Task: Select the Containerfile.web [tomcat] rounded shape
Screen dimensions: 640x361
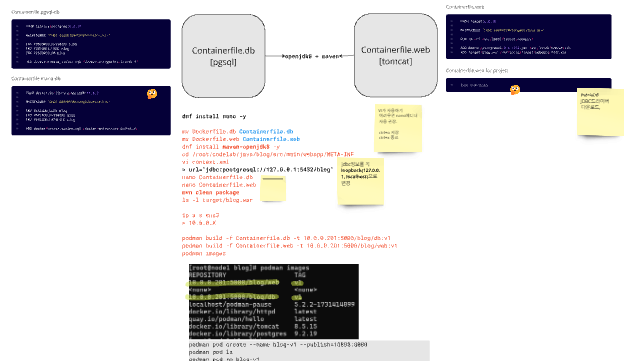Action: [396, 55]
